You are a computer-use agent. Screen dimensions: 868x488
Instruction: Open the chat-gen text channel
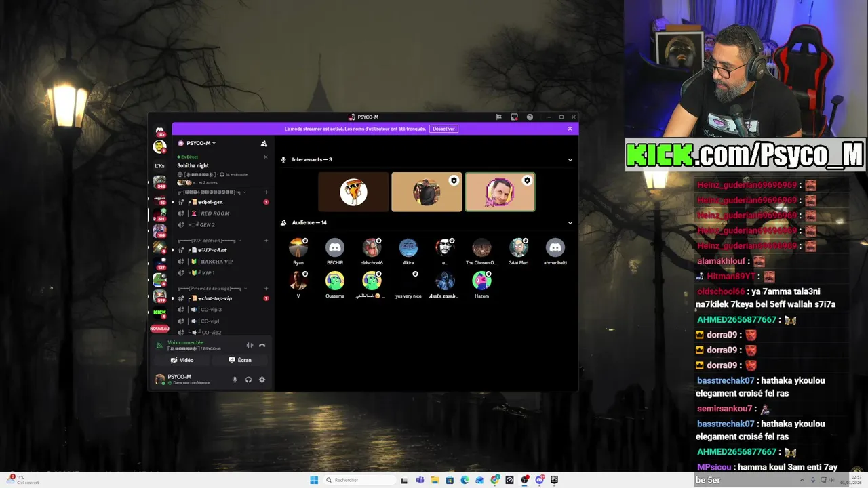222,202
